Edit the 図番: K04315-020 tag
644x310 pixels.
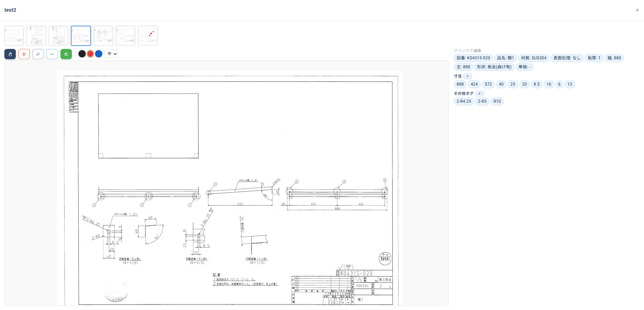473,58
